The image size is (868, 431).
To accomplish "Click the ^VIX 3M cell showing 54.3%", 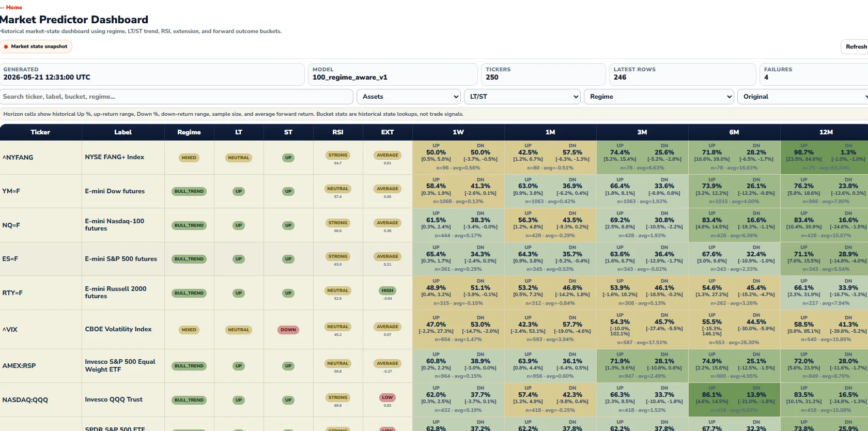I will (642, 330).
